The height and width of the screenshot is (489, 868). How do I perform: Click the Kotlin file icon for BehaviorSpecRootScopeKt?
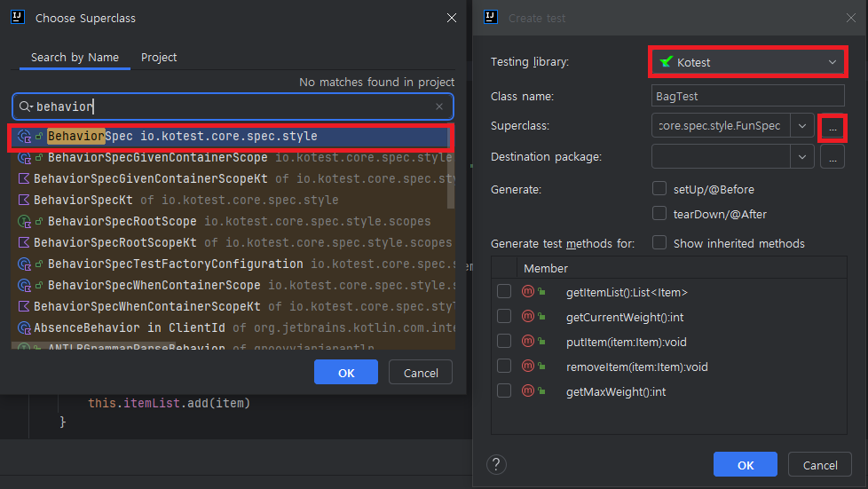24,242
